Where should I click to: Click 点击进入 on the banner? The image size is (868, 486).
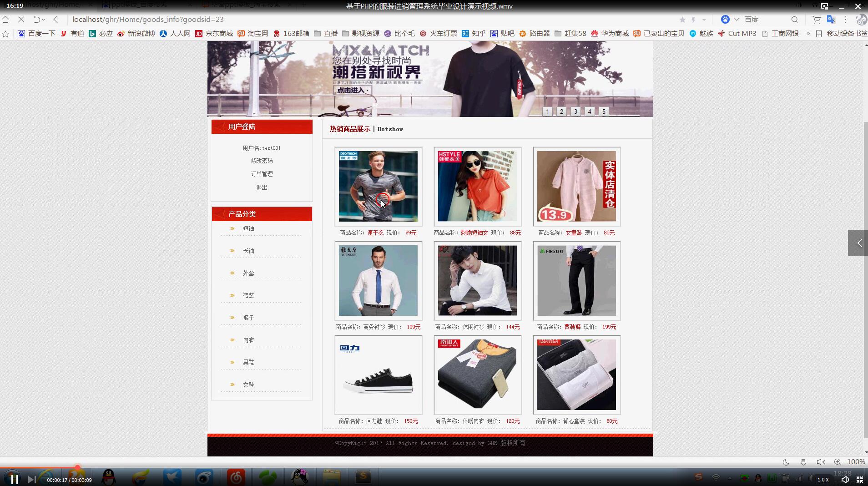coord(353,90)
